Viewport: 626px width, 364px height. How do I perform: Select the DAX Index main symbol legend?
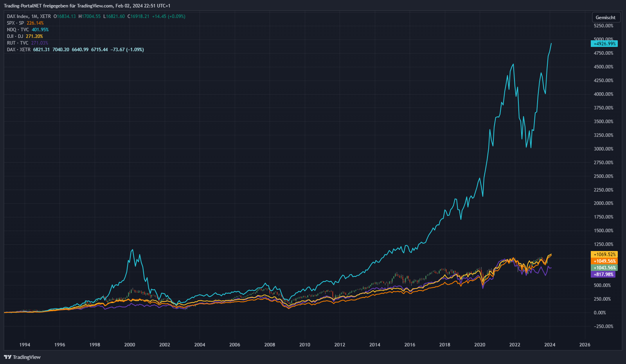point(29,16)
